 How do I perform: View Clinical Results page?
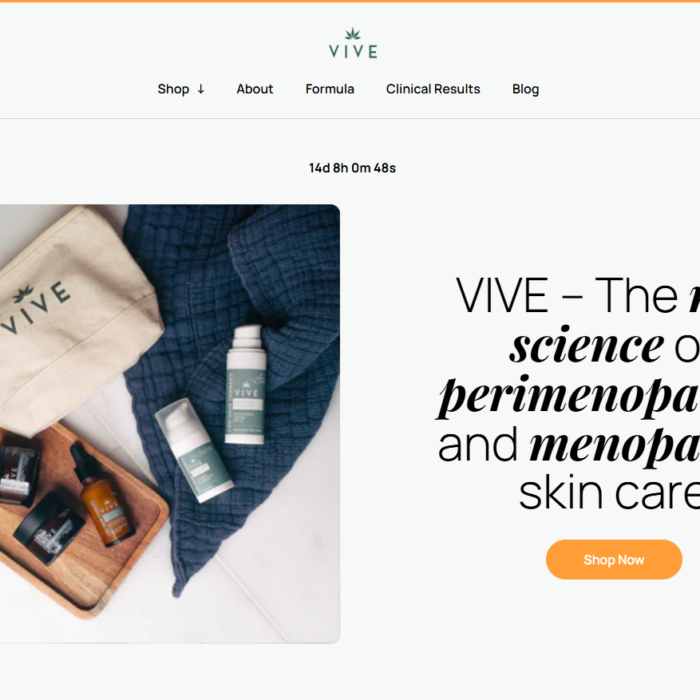click(x=433, y=89)
